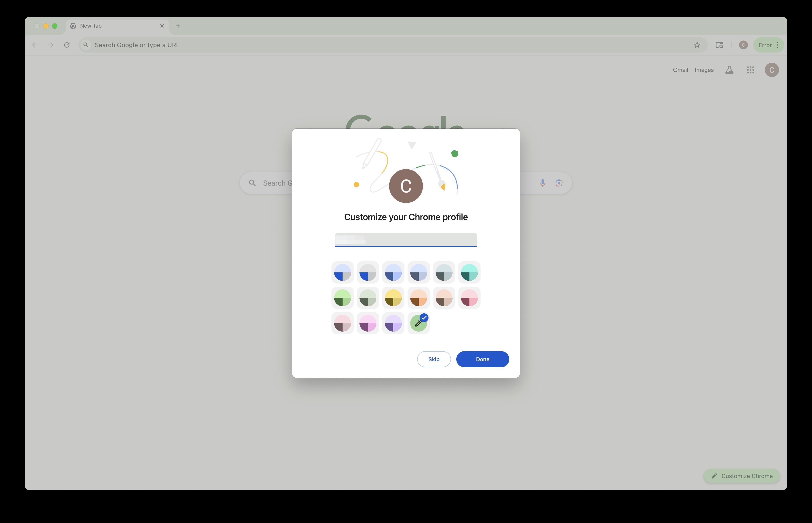Select the yellow theme swatch

click(x=393, y=298)
